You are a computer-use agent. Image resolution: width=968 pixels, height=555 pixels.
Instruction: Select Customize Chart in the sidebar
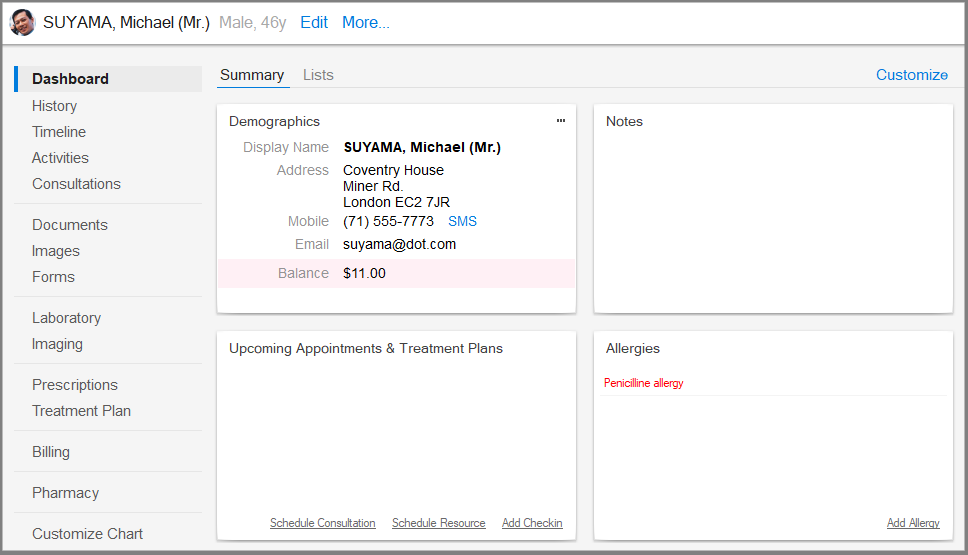coord(87,534)
